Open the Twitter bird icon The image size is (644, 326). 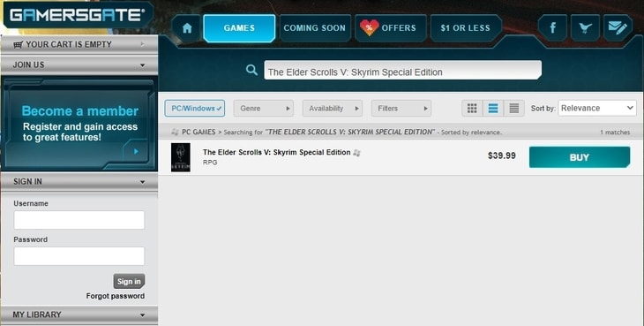585,28
